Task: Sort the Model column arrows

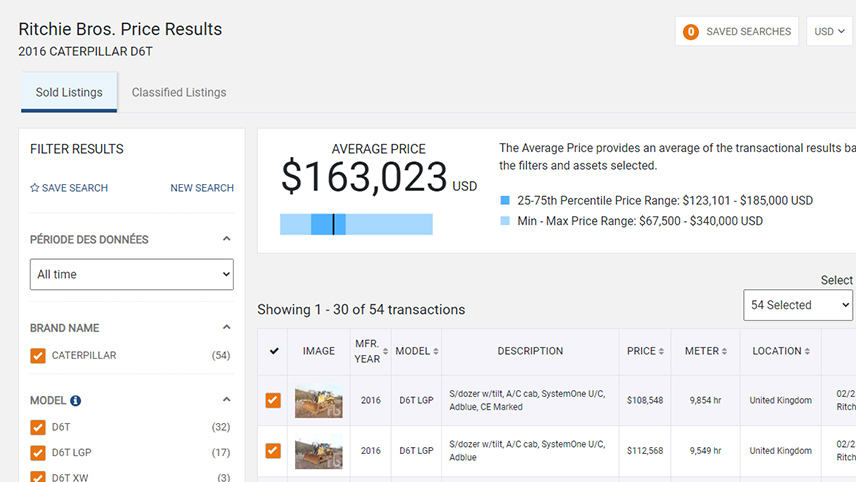Action: (x=436, y=352)
